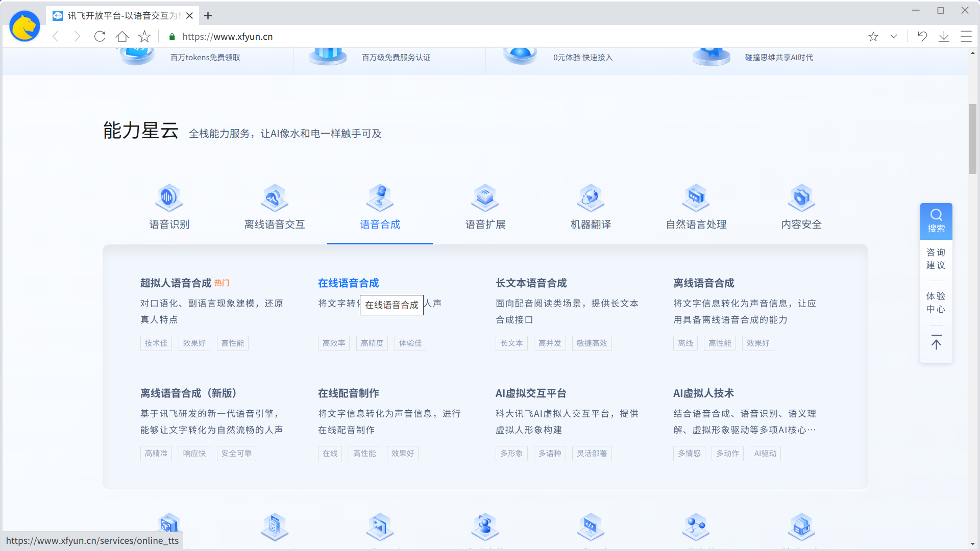This screenshot has height=551, width=980.
Task: Open the 离线语音交互 category icon
Action: [x=275, y=197]
